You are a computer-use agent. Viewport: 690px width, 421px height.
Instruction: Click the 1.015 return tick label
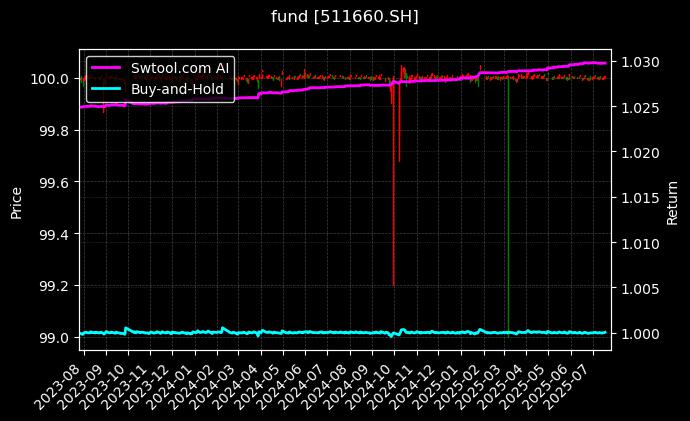pos(638,198)
